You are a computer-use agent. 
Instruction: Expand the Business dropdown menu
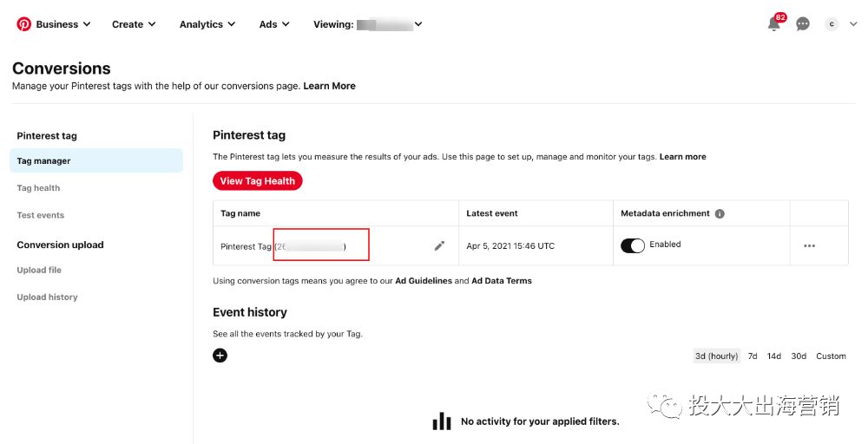[x=62, y=24]
